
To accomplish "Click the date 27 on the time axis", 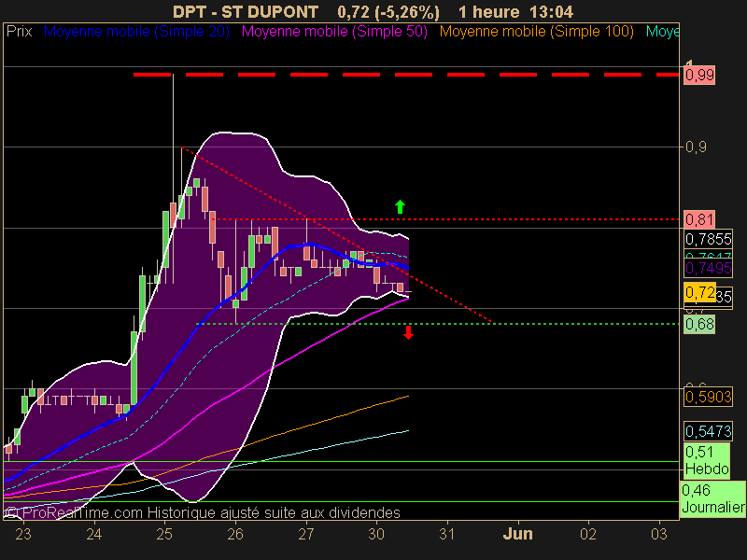I will click(306, 534).
